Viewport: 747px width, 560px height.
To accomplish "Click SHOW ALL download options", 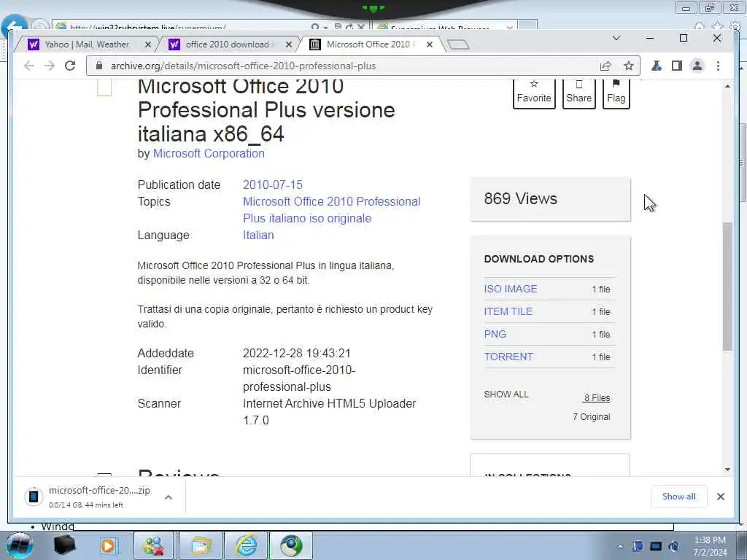I will [x=506, y=394].
